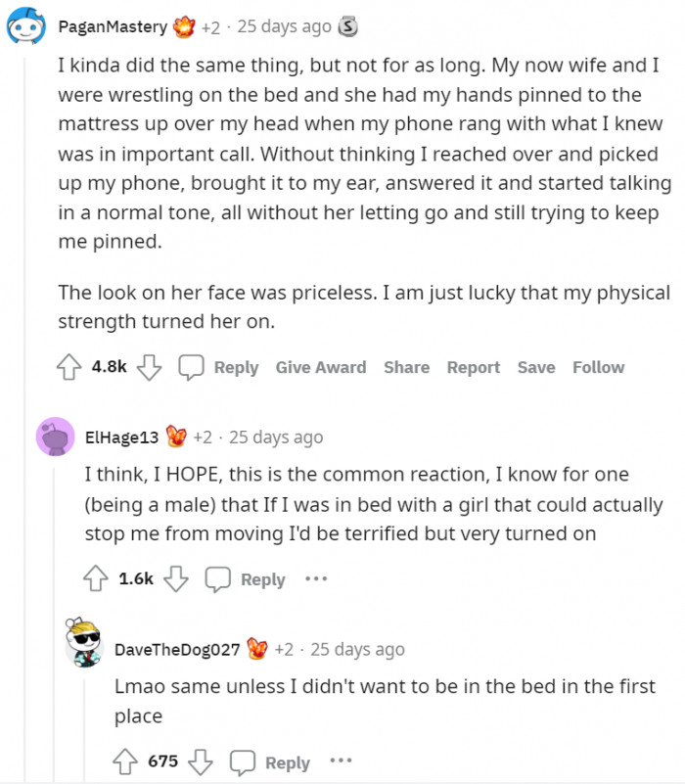Click Give Award on PaganMastery's comment
The image size is (685, 784).
tap(320, 368)
